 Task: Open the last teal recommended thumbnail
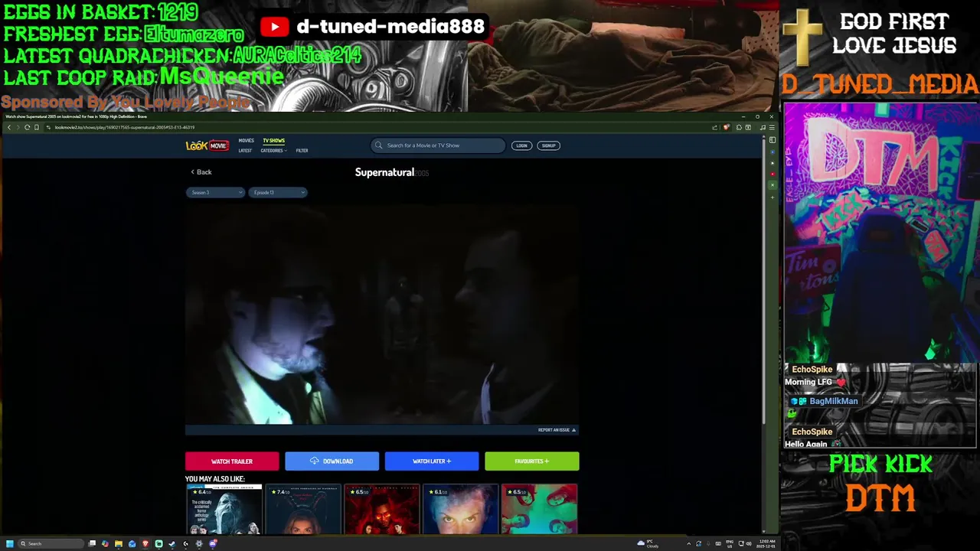tap(540, 509)
